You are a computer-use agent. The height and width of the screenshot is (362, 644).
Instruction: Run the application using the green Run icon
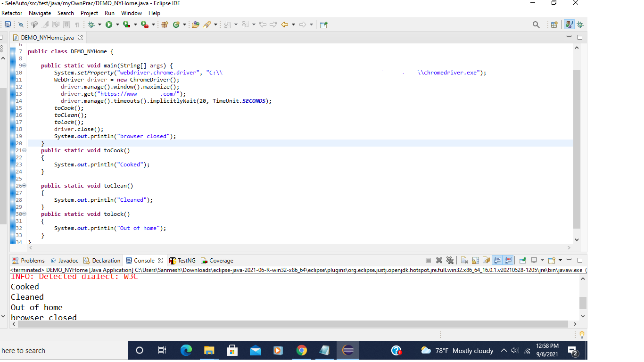[x=109, y=25]
